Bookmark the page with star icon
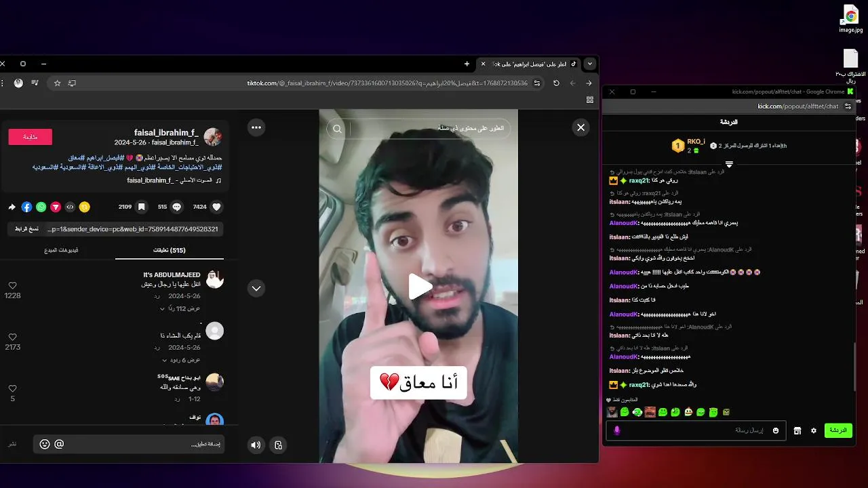The width and height of the screenshot is (868, 488). [58, 83]
